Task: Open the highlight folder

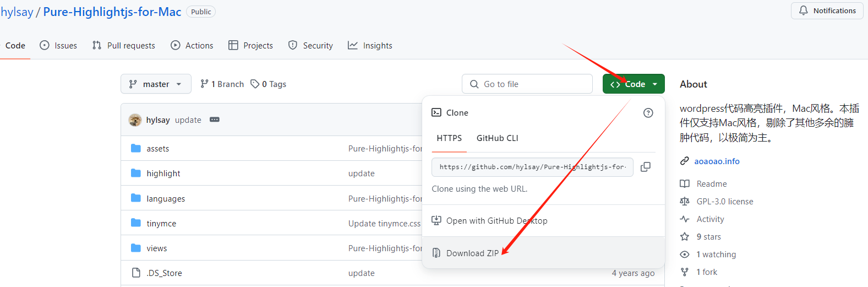Action: click(163, 174)
